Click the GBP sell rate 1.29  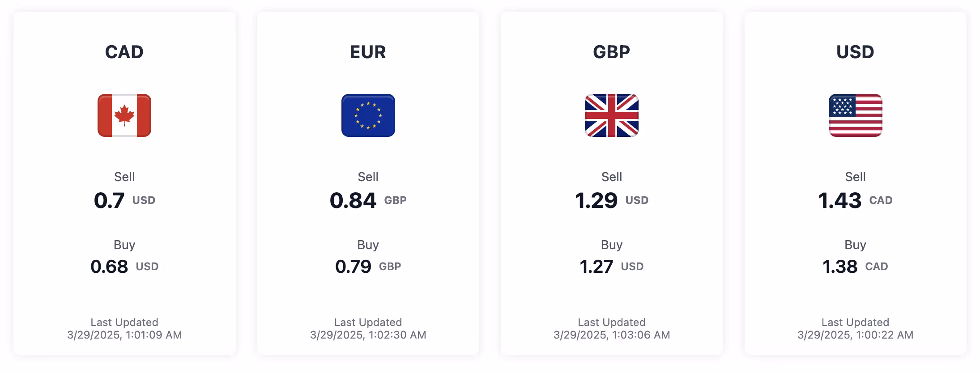pyautogui.click(x=596, y=200)
